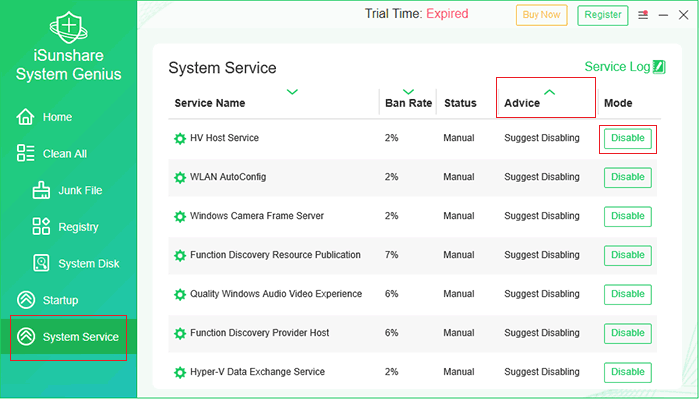Screen dimensions: 700x400
Task: Click the System Service arrow icon
Action: (26, 337)
